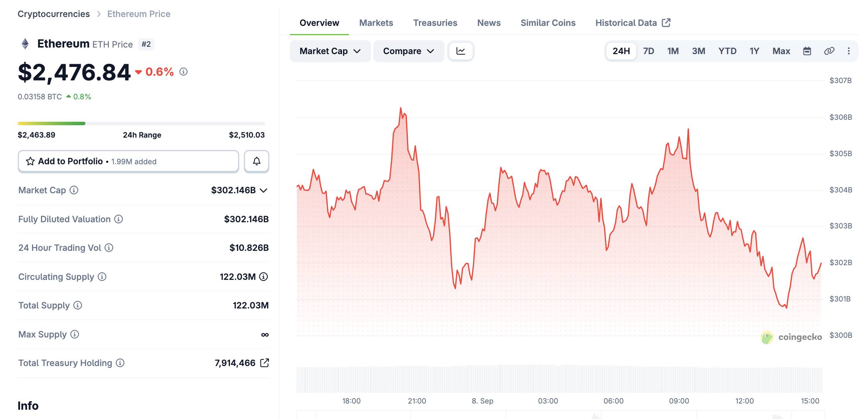
Task: Open the calendar date range icon
Action: pos(807,51)
